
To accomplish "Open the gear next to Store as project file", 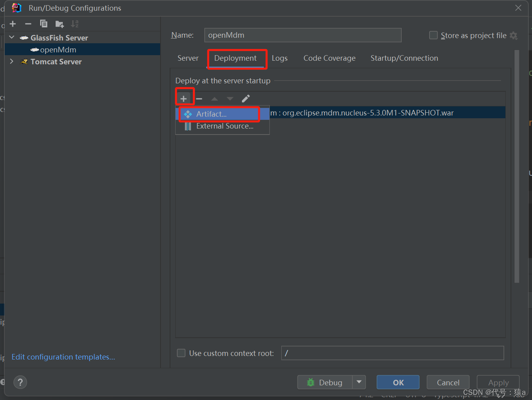I will (x=514, y=36).
